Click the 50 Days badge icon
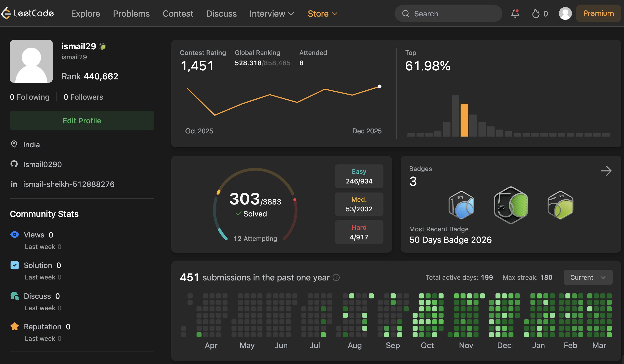 (x=511, y=205)
